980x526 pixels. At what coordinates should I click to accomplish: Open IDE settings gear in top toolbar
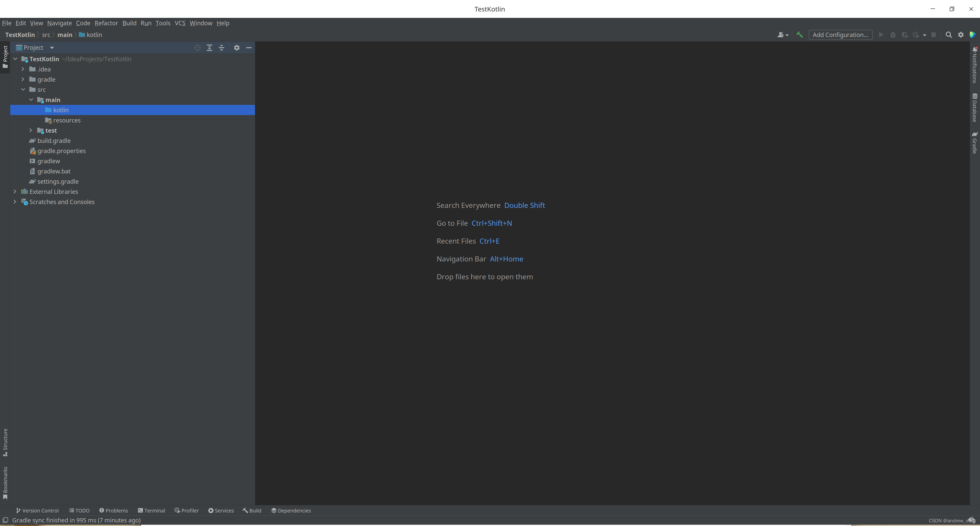pyautogui.click(x=961, y=35)
